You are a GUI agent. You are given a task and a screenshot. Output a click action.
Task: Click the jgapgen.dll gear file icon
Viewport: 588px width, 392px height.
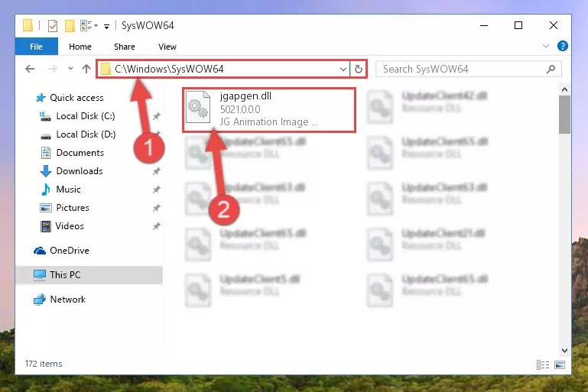198,107
